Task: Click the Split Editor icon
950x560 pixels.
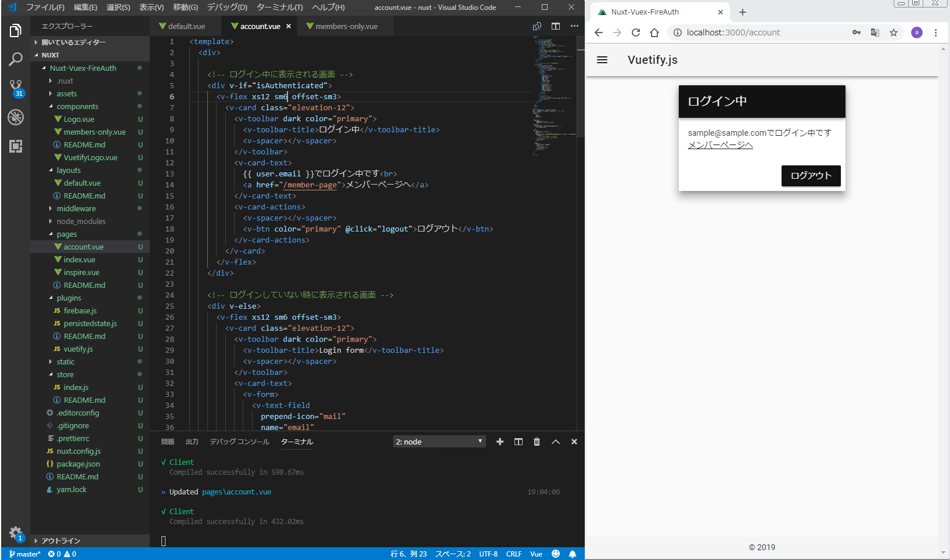Action: coord(556,26)
